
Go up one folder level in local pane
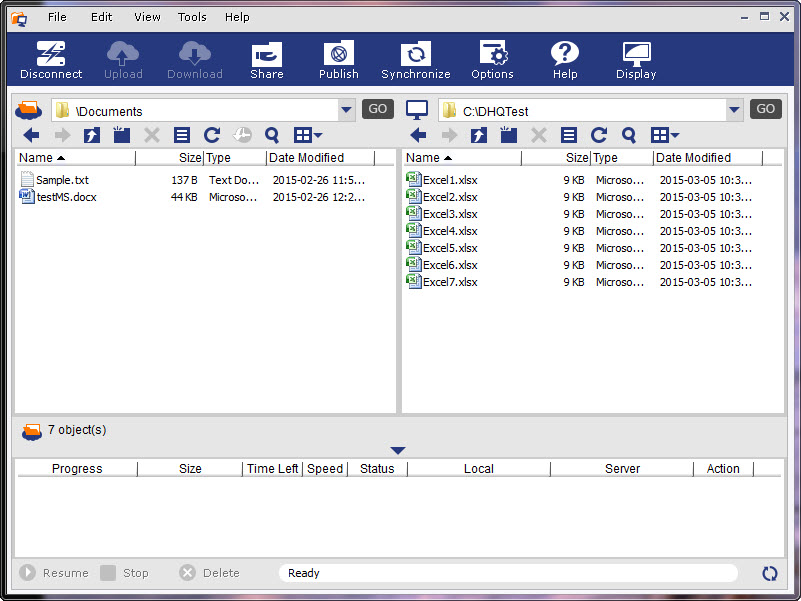(478, 136)
